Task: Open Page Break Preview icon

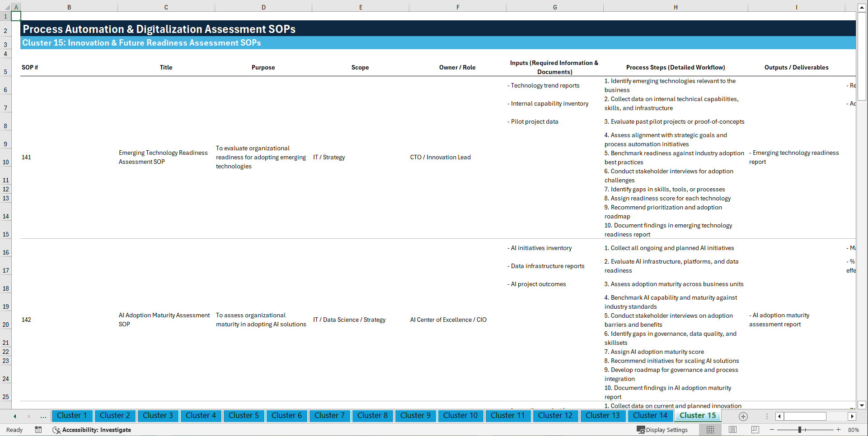Action: (x=755, y=430)
